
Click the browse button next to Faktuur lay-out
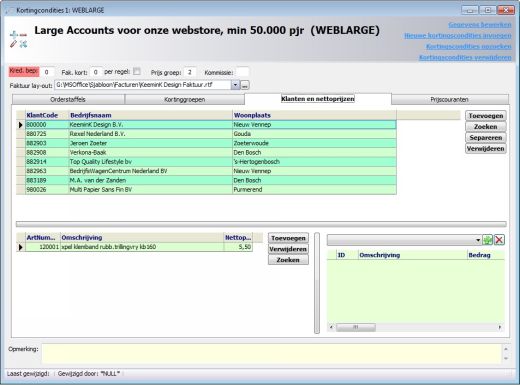[x=245, y=85]
